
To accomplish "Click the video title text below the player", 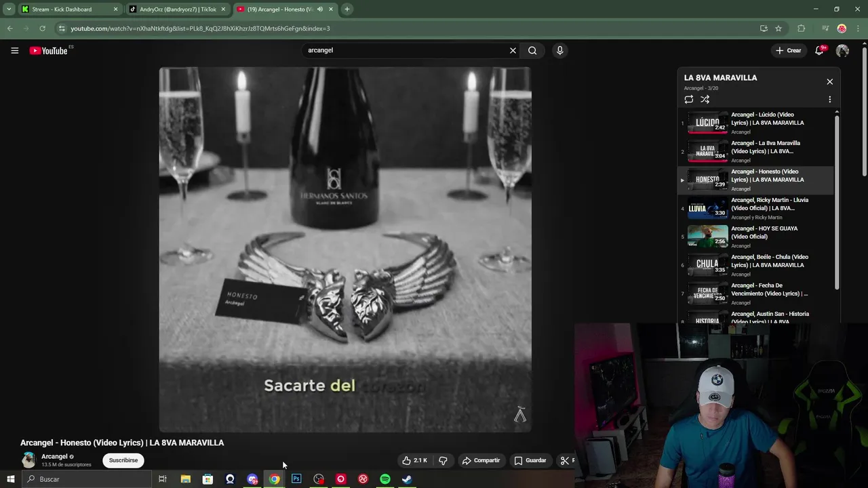I will coord(122,443).
